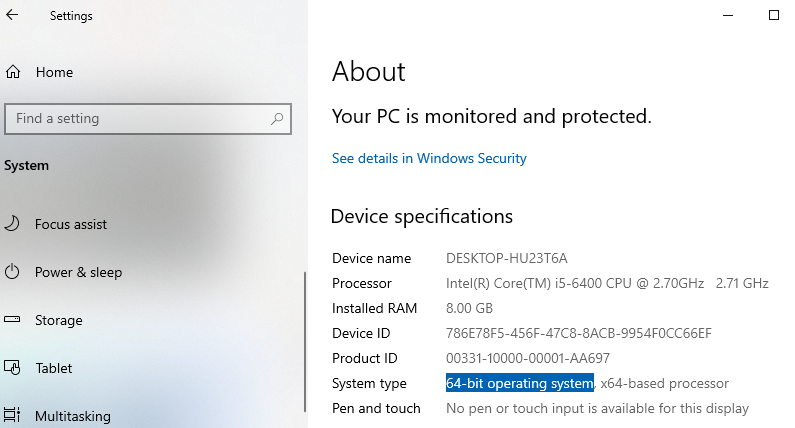Click the highlighted 64-bit operating system text
Viewport: 795px width, 428px height.
pyautogui.click(x=520, y=383)
